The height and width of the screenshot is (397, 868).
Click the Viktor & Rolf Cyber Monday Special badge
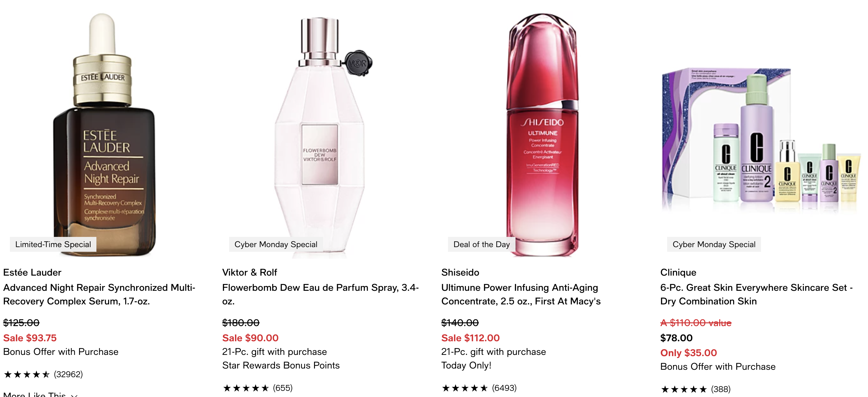(x=276, y=244)
